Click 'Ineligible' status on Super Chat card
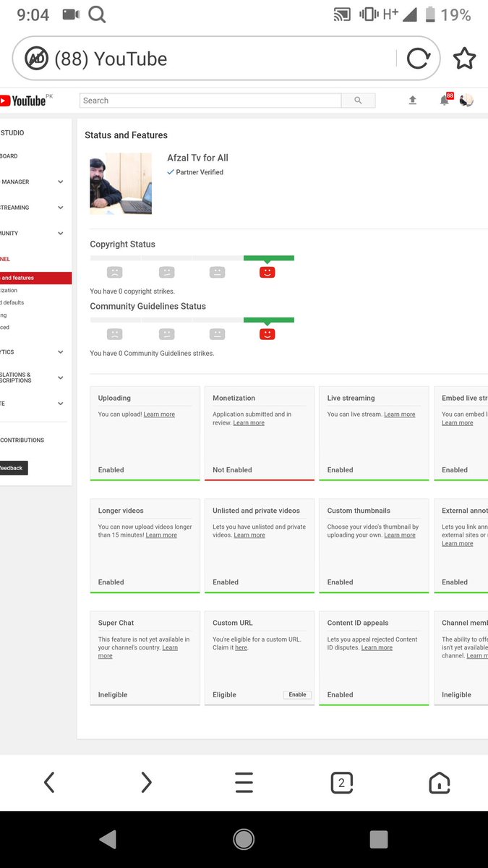This screenshot has width=488, height=868. [113, 694]
